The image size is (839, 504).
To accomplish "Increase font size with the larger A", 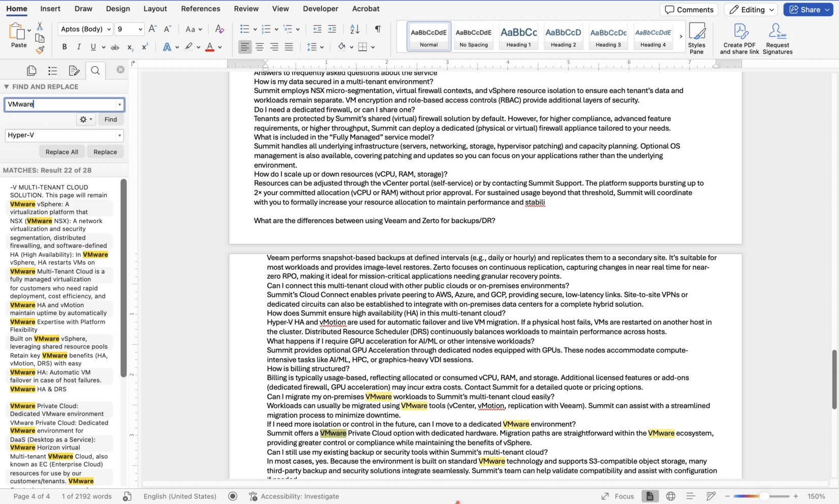I will [152, 29].
